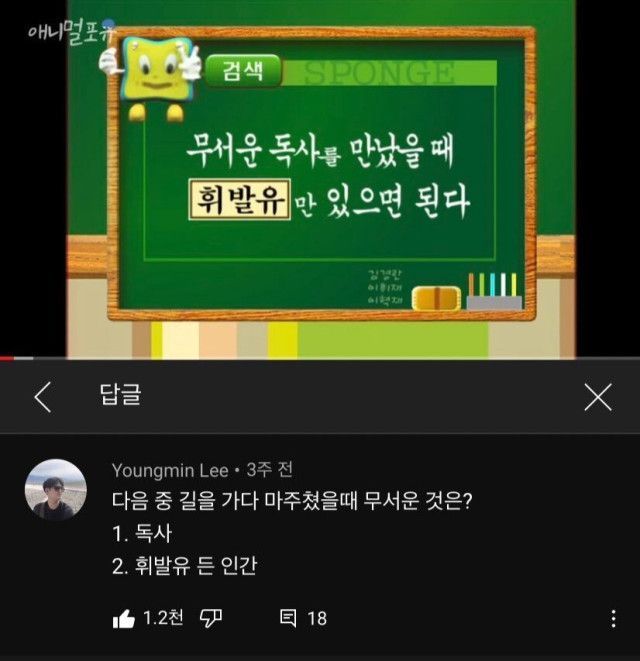640x661 pixels.
Task: Click the 검색 button on chalkboard
Action: 243,70
